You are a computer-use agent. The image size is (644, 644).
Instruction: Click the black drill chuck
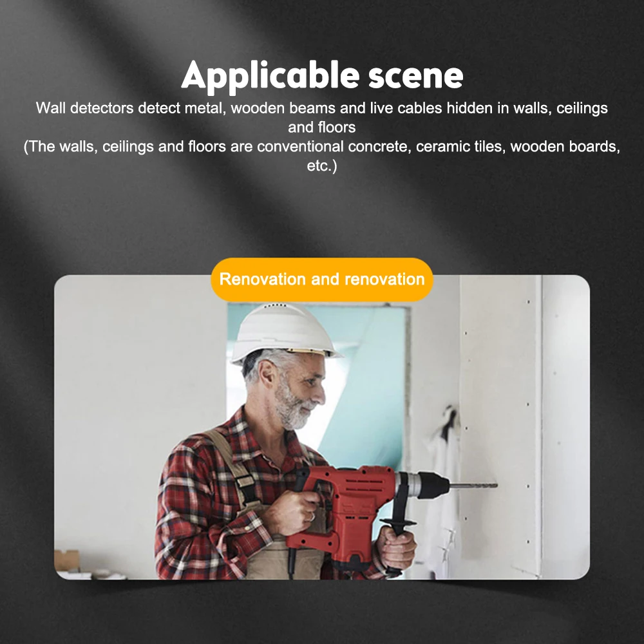433,484
